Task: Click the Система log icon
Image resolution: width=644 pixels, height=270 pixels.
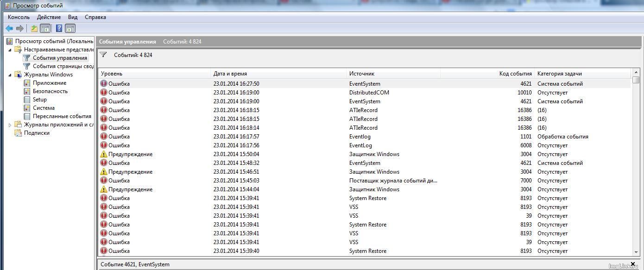Action: (x=27, y=108)
